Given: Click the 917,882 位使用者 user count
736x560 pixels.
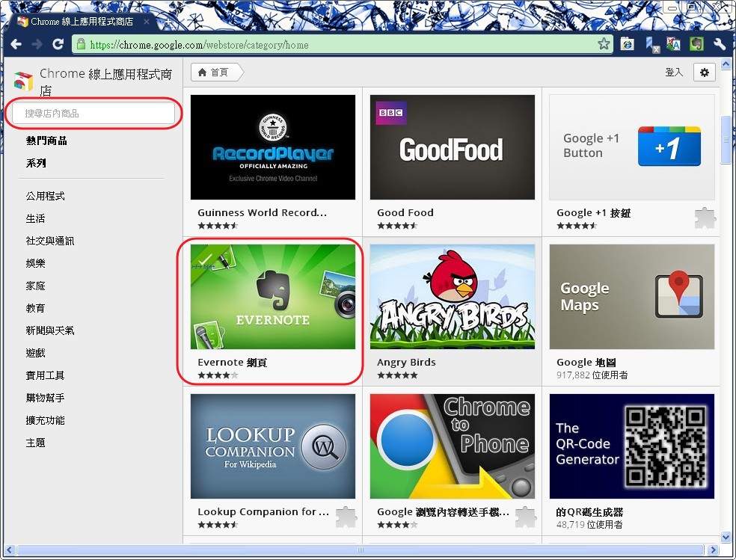Looking at the screenshot, I should pyautogui.click(x=592, y=375).
